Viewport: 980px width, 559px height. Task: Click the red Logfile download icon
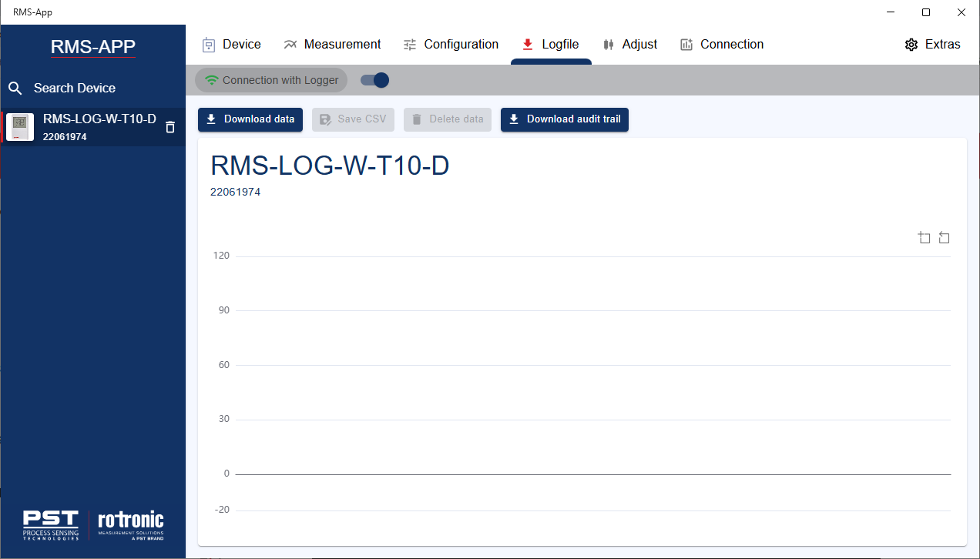[x=528, y=45]
